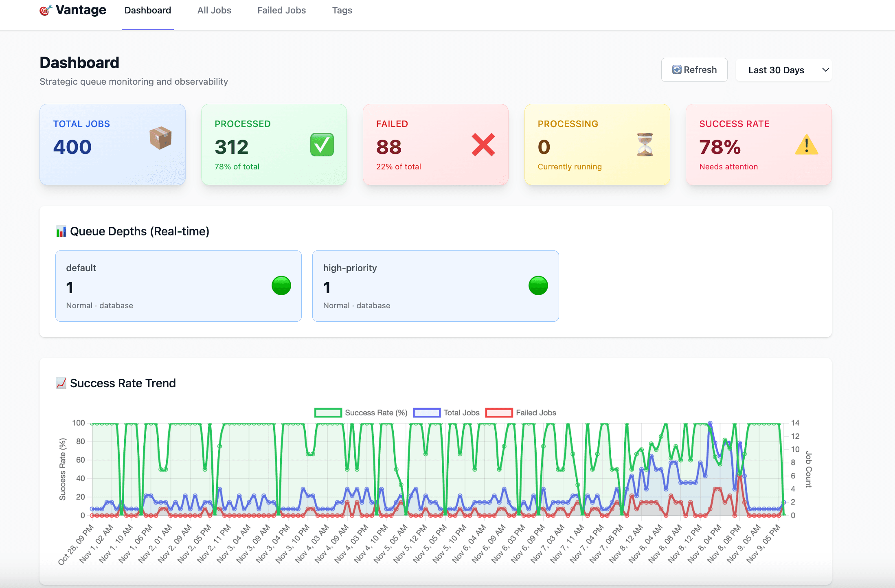Toggle the Failed Jobs series in the legend
Viewport: 895px width, 588px height.
point(536,412)
